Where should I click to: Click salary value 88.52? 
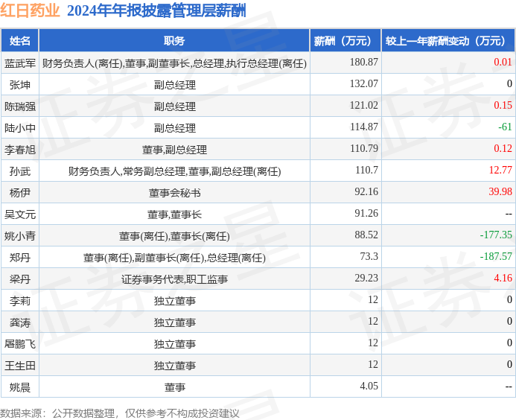(366, 235)
